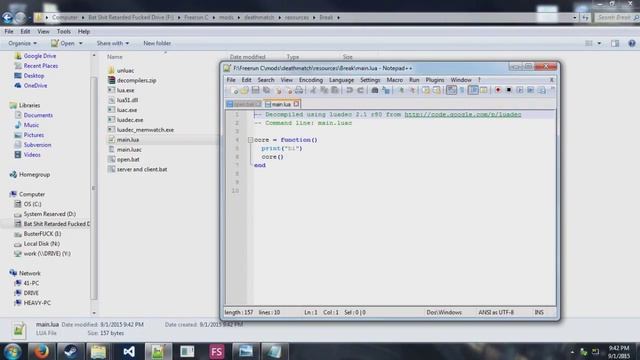
Task: Open Visual Studio from the taskbar
Action: 129,351
